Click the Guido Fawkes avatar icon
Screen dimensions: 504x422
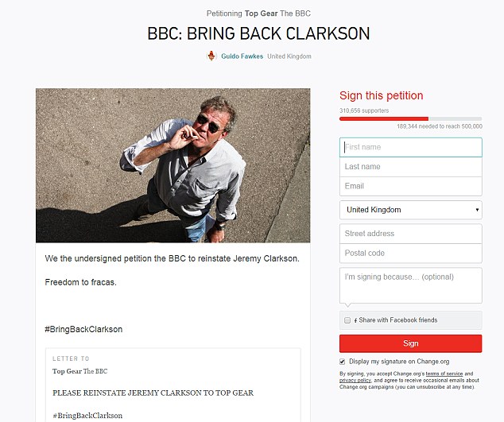tap(211, 56)
